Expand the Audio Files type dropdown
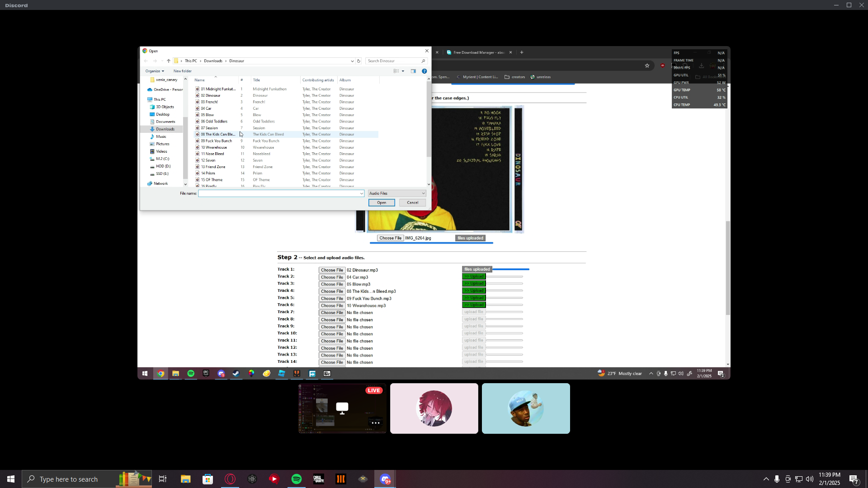This screenshot has height=488, width=868. coord(397,193)
